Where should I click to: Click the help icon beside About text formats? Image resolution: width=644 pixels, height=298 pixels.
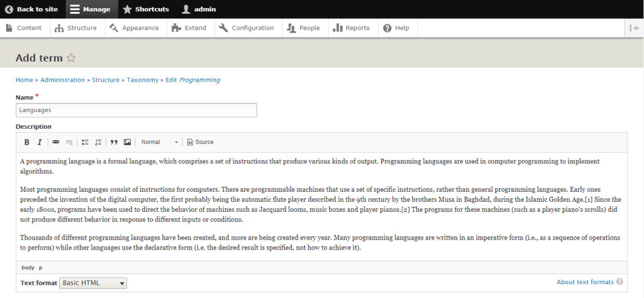coord(619,282)
